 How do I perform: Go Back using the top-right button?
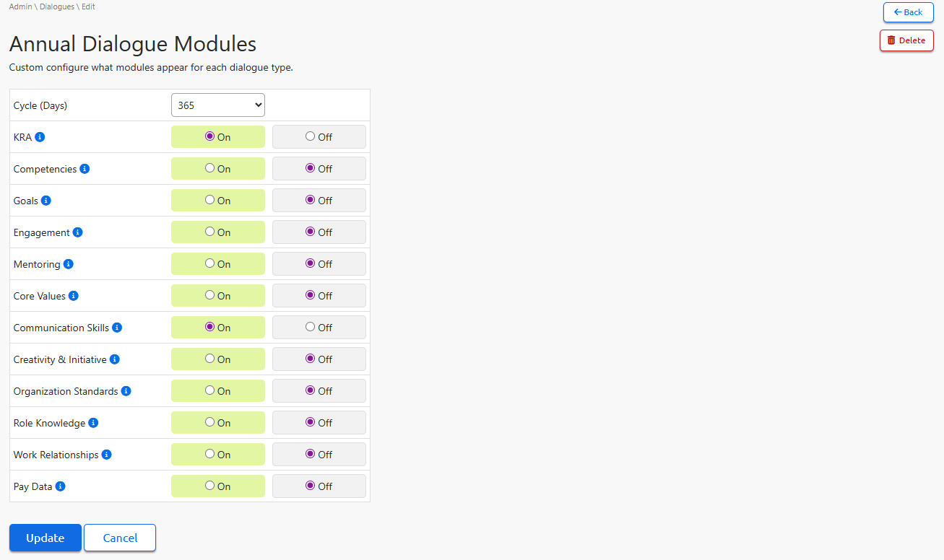click(x=908, y=12)
